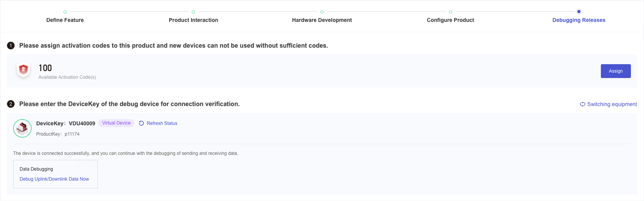Click the switching equipment swap icon

point(583,104)
